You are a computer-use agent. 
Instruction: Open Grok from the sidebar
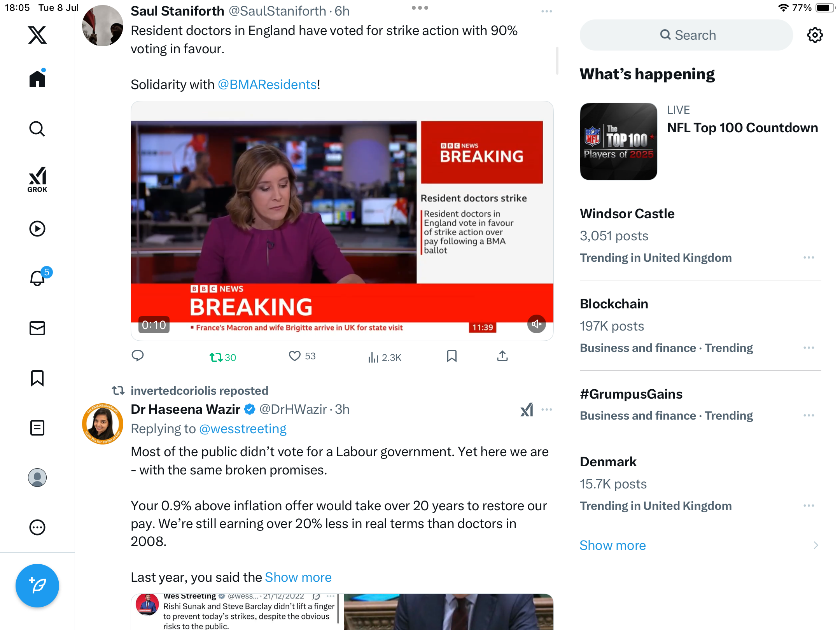37,179
